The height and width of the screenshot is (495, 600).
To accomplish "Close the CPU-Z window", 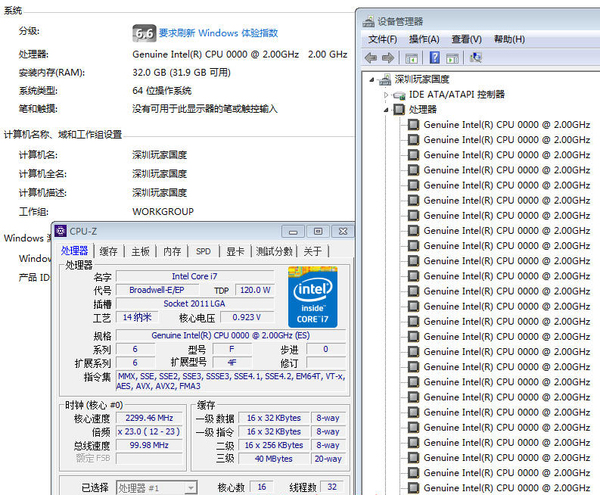I will (x=343, y=231).
